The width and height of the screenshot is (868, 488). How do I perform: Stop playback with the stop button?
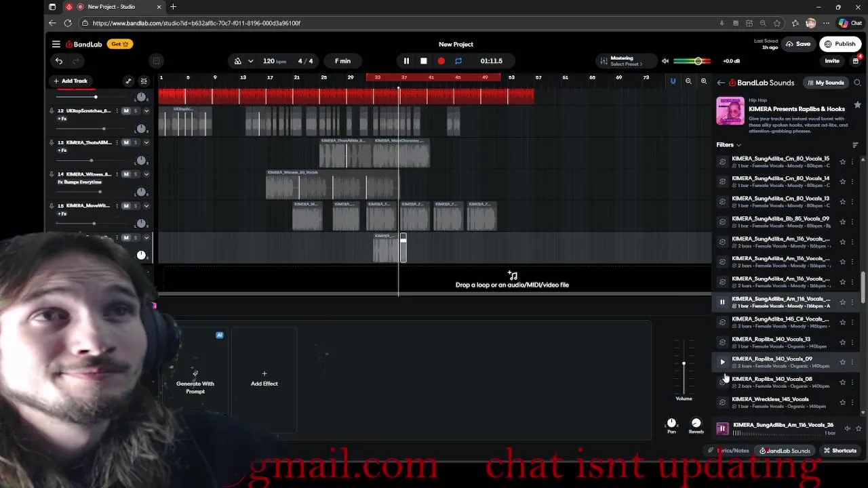tap(424, 61)
